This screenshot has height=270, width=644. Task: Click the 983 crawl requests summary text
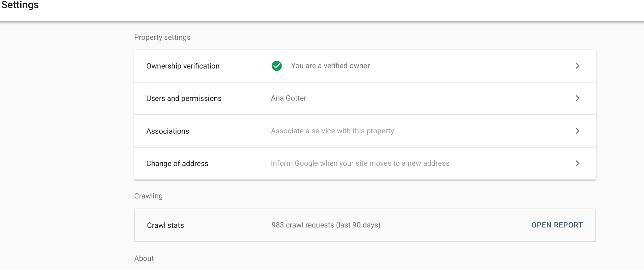pos(326,225)
